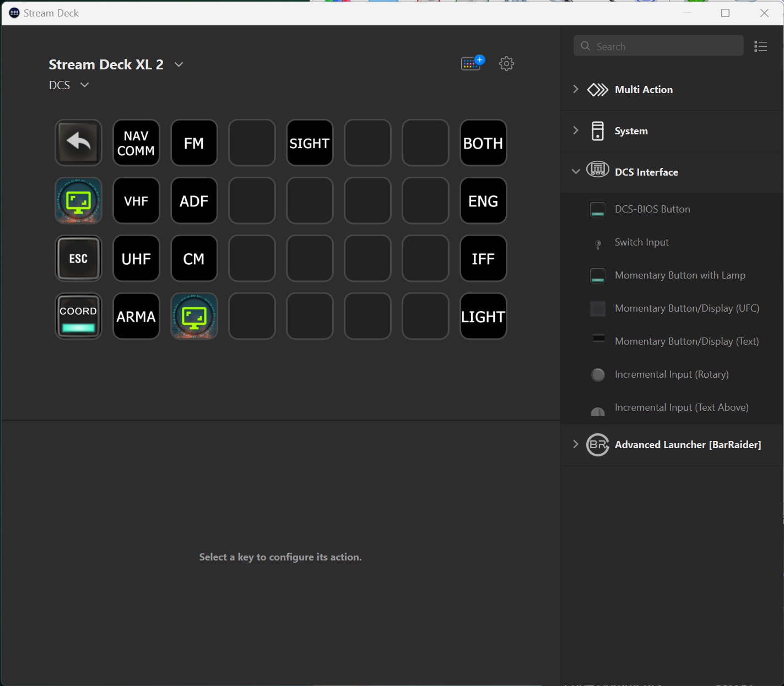
Task: Choose Incremental Input (Rotary) action
Action: pos(671,374)
